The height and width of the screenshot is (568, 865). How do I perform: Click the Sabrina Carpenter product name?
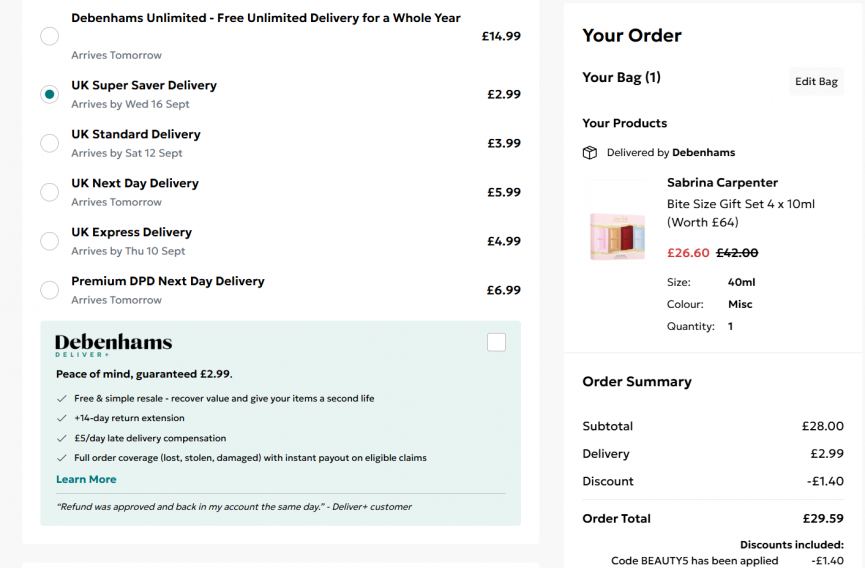pyautogui.click(x=722, y=183)
